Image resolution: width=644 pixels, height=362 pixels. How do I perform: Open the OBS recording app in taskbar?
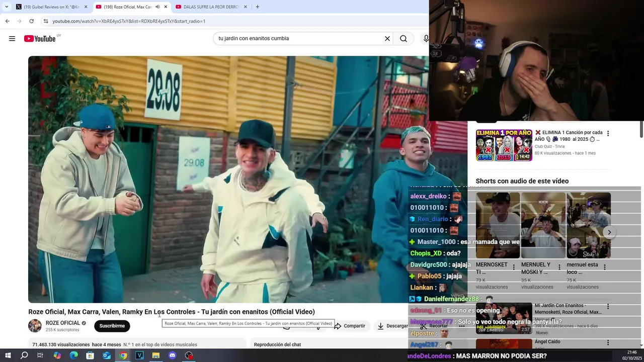point(189,355)
